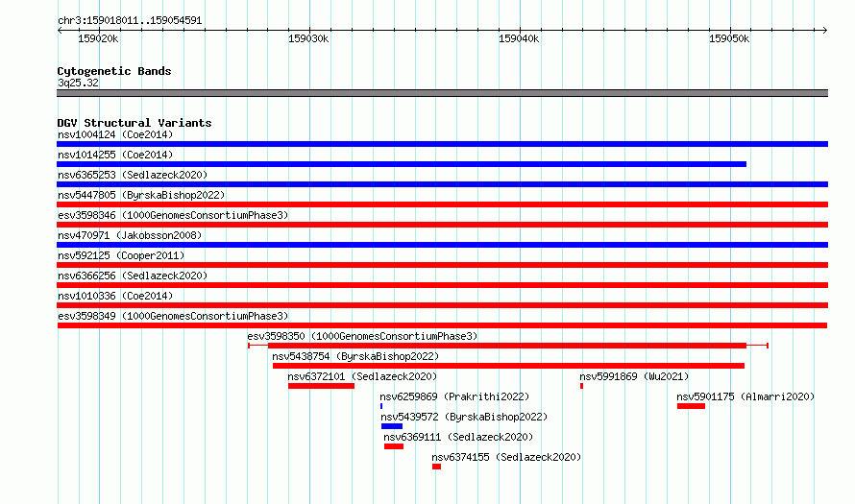
Task: Open the nsv6365253 (Sedlazeck2020) label
Action: tap(133, 175)
